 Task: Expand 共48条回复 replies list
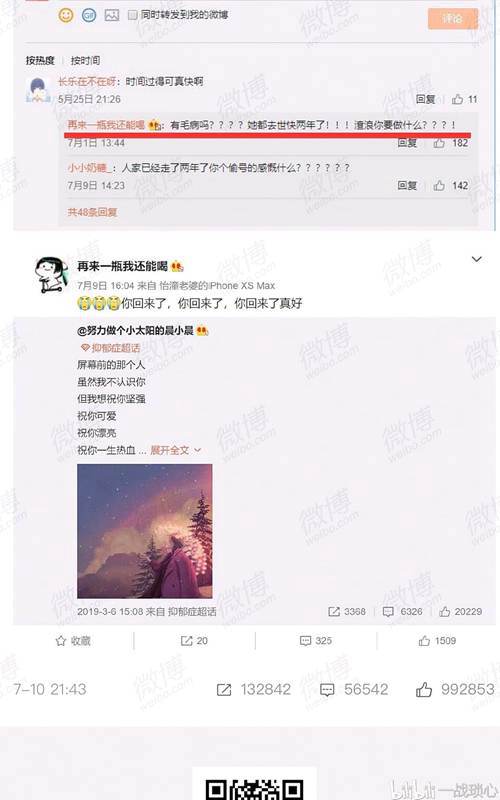[x=92, y=212]
